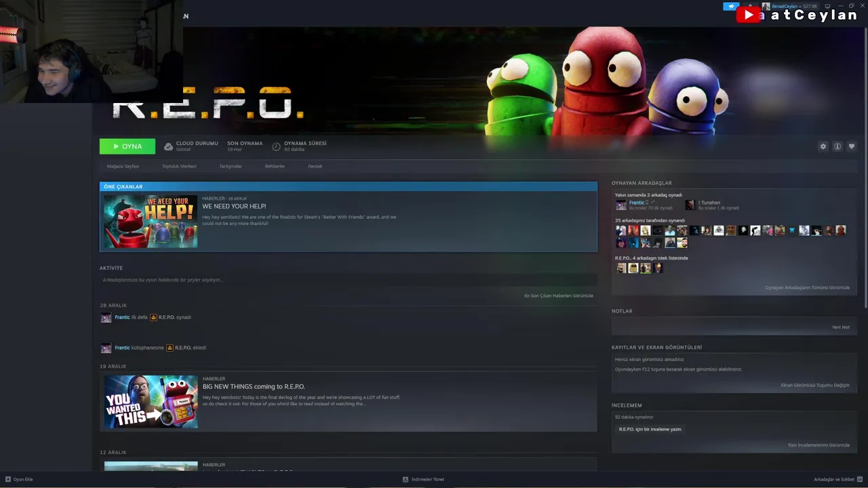Open Big Picture mode monitor icon

(x=827, y=6)
